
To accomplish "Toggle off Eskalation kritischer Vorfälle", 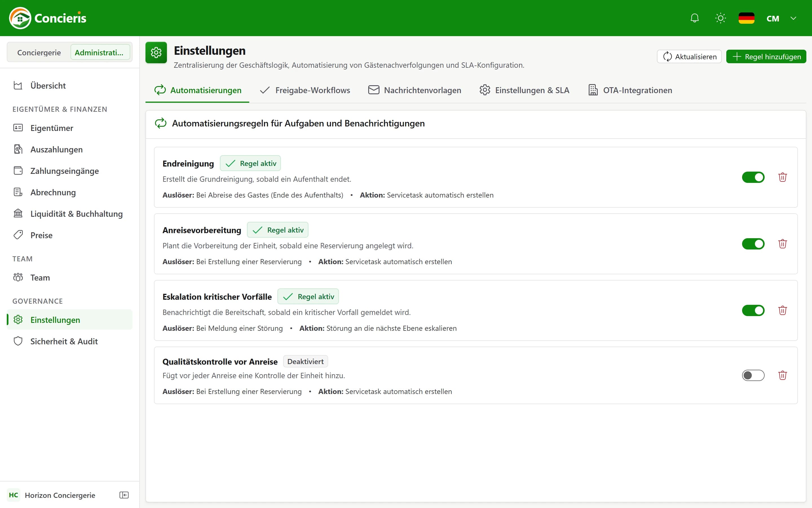I will [753, 310].
